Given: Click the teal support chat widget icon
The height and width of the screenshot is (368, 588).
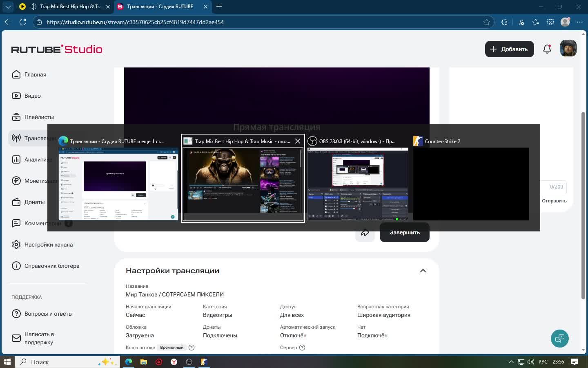Looking at the screenshot, I should 559,339.
